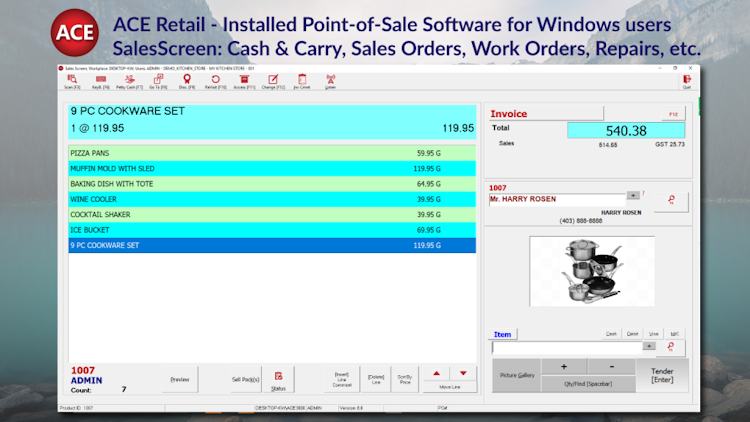This screenshot has width=750, height=422.
Task: Increase quantity with the large plus button
Action: click(x=564, y=367)
